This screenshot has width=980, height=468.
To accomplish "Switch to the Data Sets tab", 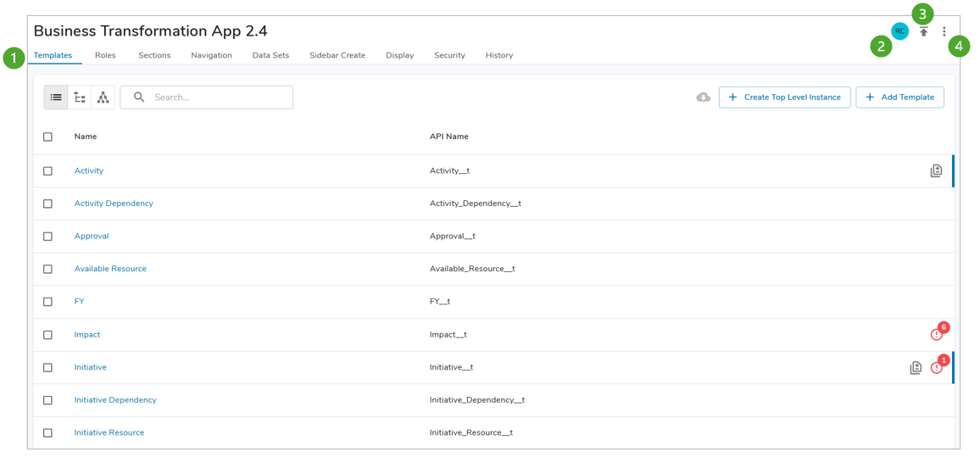I will pos(270,55).
